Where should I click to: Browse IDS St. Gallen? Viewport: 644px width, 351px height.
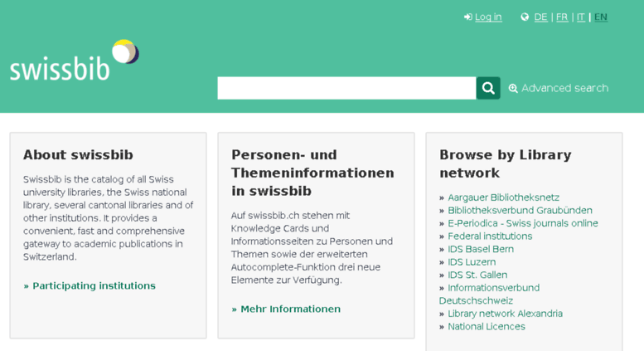[477, 275]
